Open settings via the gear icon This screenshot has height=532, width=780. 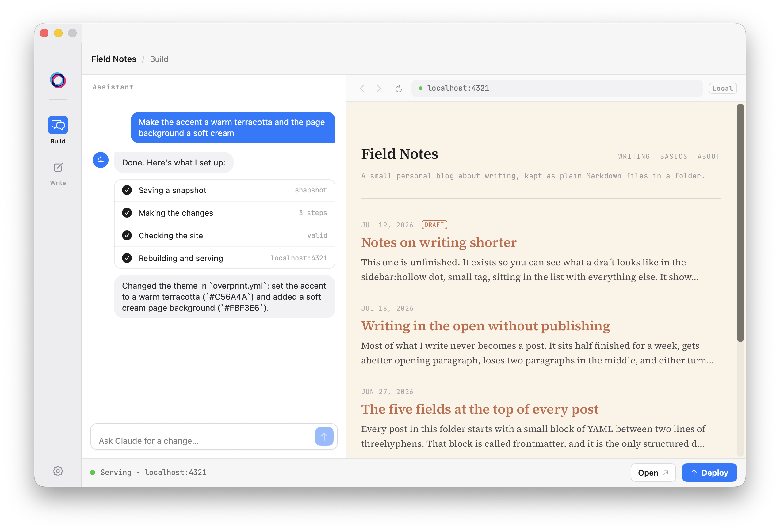coord(58,471)
